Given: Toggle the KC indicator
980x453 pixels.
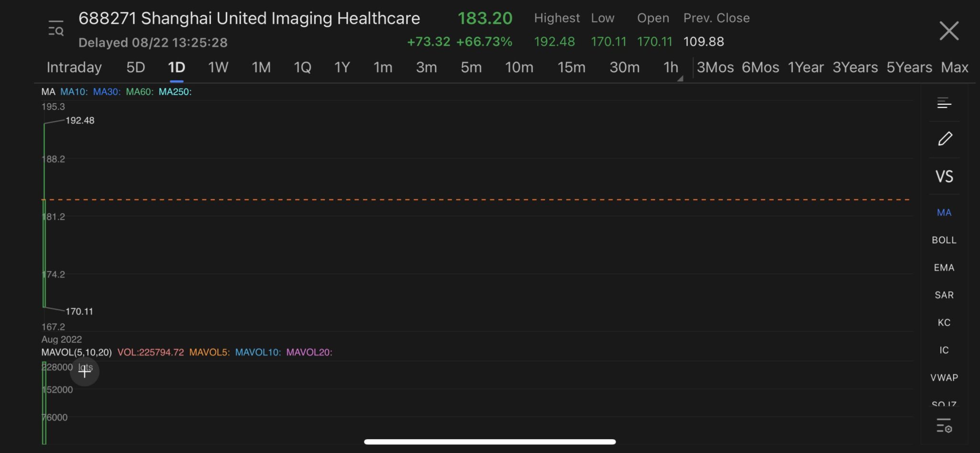Looking at the screenshot, I should click(944, 323).
